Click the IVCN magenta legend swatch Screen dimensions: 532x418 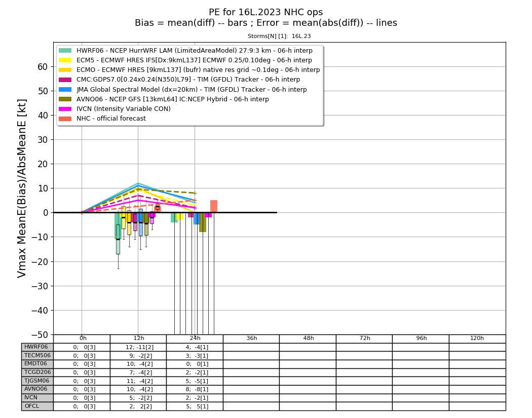point(65,109)
